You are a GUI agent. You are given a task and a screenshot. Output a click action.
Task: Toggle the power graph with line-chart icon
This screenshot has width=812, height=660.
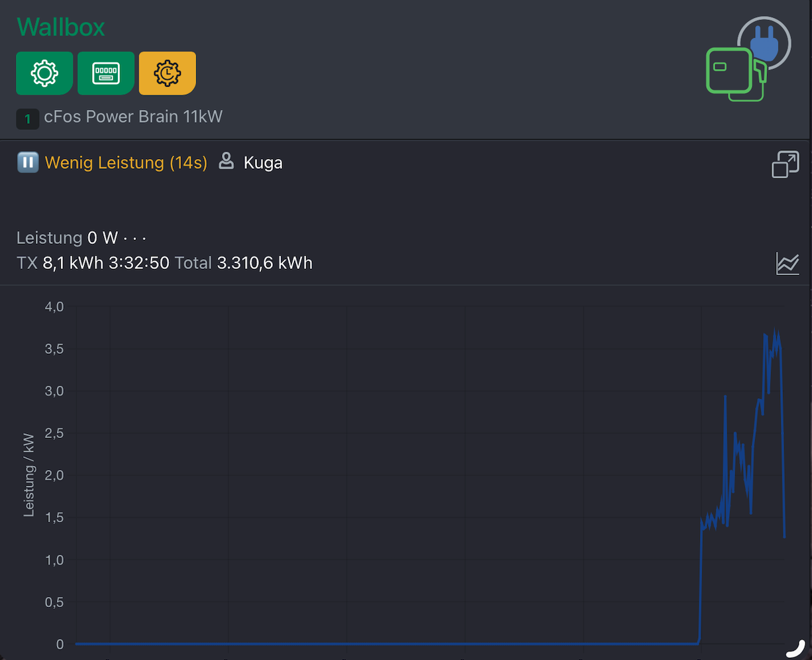tap(787, 264)
